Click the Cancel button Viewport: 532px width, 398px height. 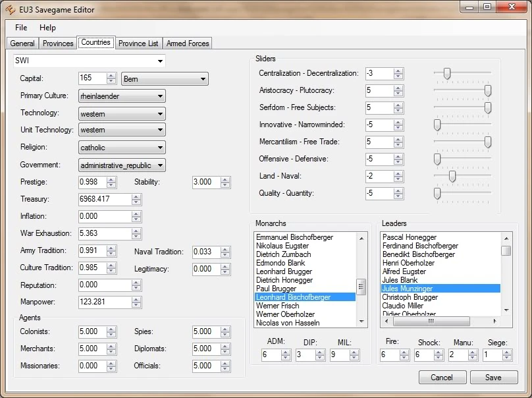point(442,378)
